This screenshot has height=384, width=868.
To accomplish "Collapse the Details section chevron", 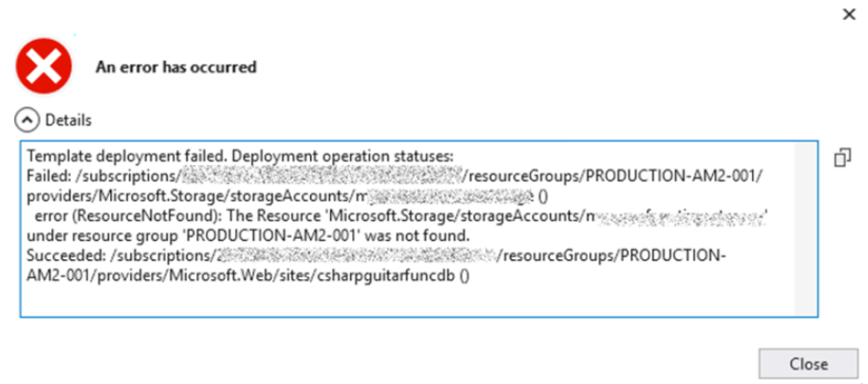I will coord(29,120).
